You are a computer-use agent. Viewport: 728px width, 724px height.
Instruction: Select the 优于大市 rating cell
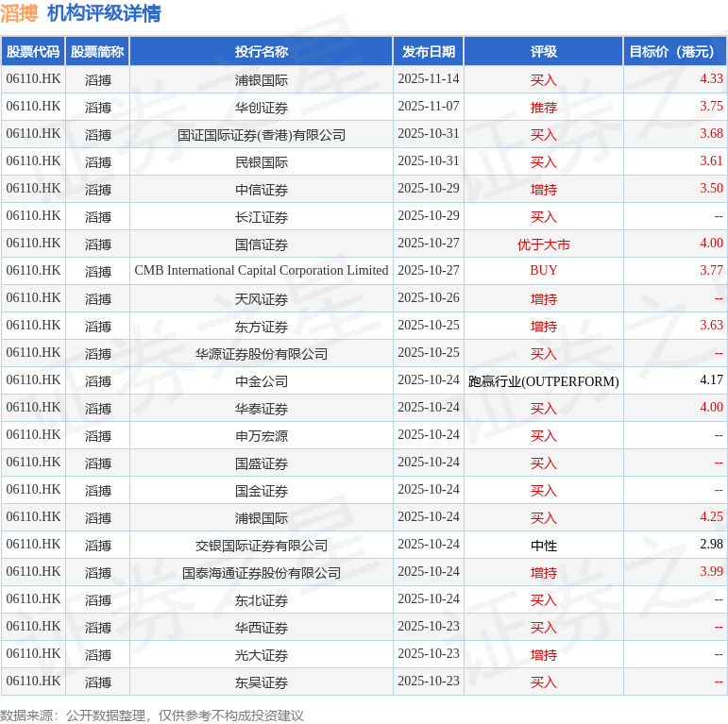click(x=543, y=244)
